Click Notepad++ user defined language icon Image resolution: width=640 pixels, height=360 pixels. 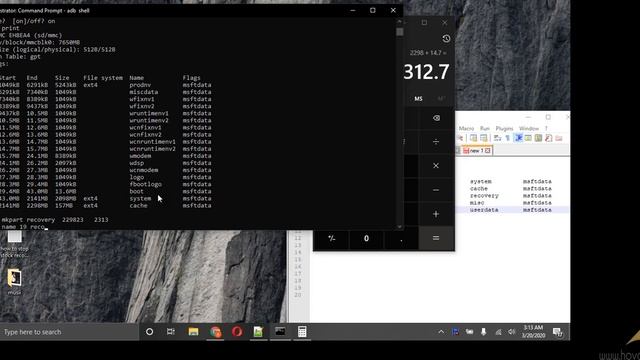click(x=528, y=138)
